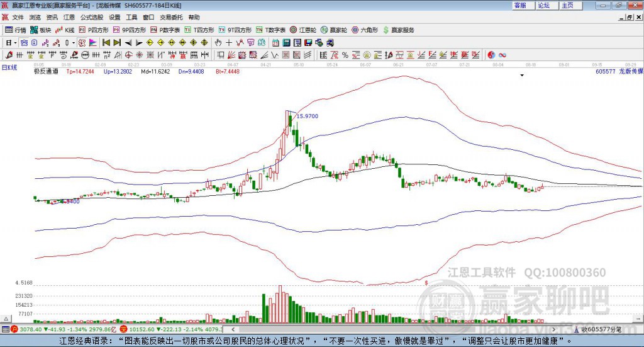The image size is (644, 347).
Task: Select the red target circle tool
Action: coord(128,55)
